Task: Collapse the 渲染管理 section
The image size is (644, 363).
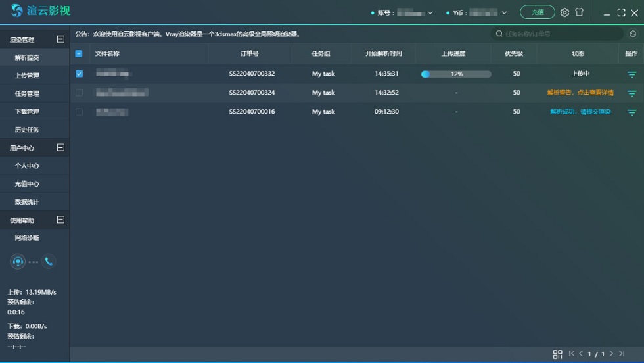Action: coord(61,39)
